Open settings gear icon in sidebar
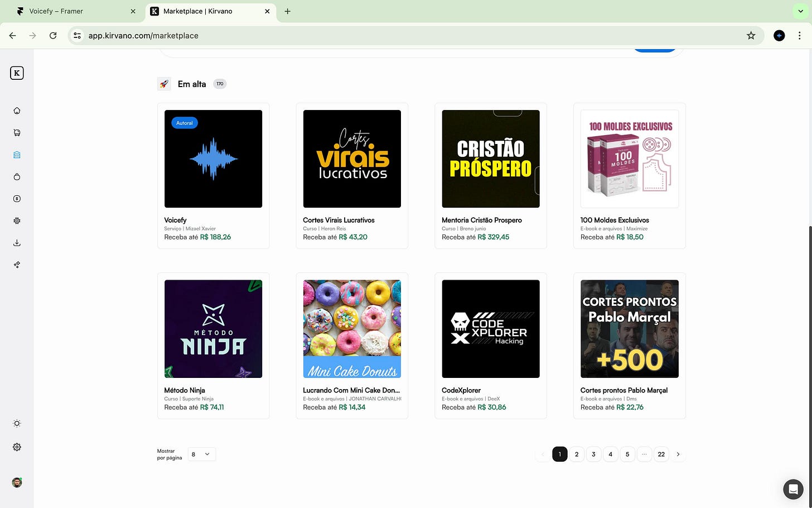The height and width of the screenshot is (508, 812). click(17, 447)
